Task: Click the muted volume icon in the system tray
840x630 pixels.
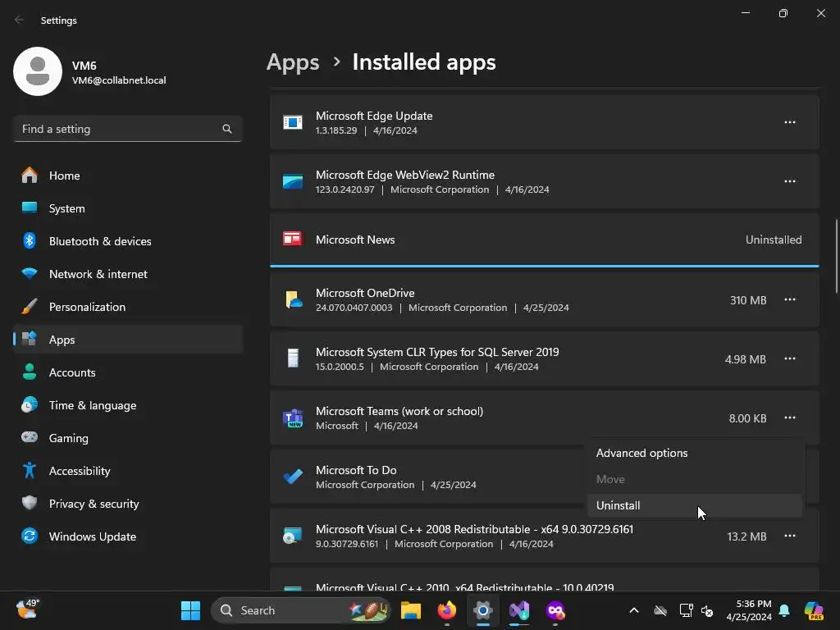Action: [x=707, y=610]
